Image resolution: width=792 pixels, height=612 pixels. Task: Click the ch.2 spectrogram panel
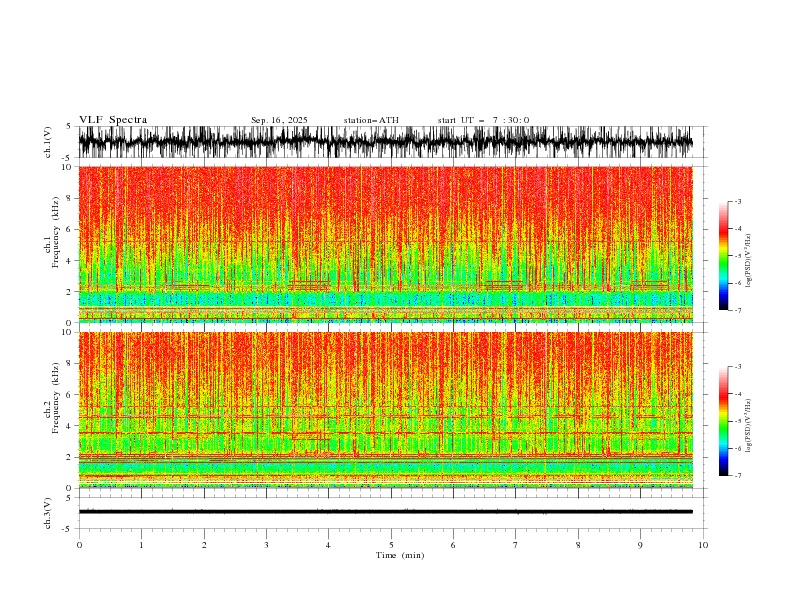point(385,410)
